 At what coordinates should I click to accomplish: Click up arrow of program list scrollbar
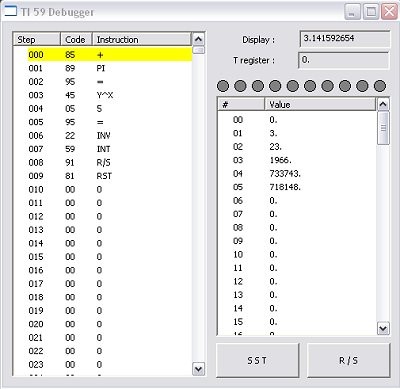pos(198,39)
